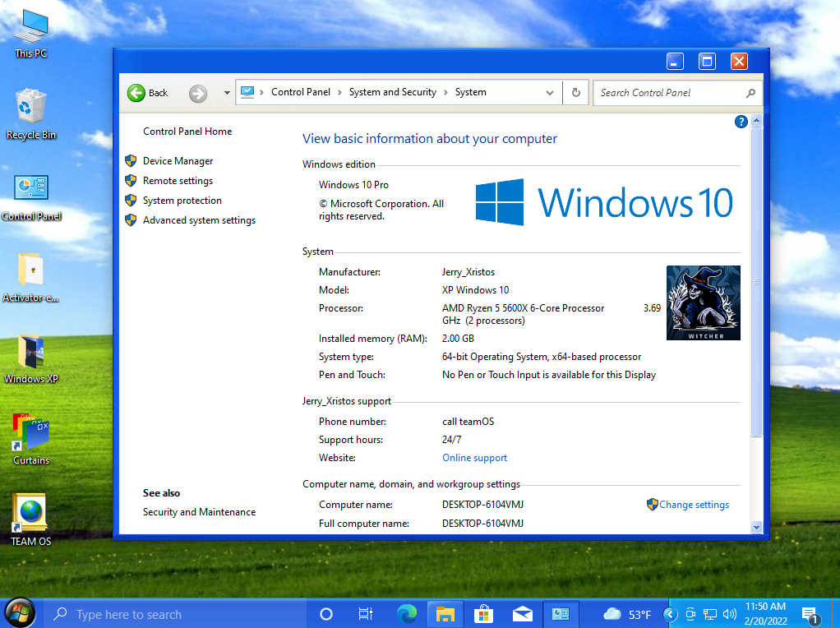Expand the chevron after Control Panel breadcrumb
Image resolution: width=840 pixels, height=628 pixels.
click(x=339, y=92)
